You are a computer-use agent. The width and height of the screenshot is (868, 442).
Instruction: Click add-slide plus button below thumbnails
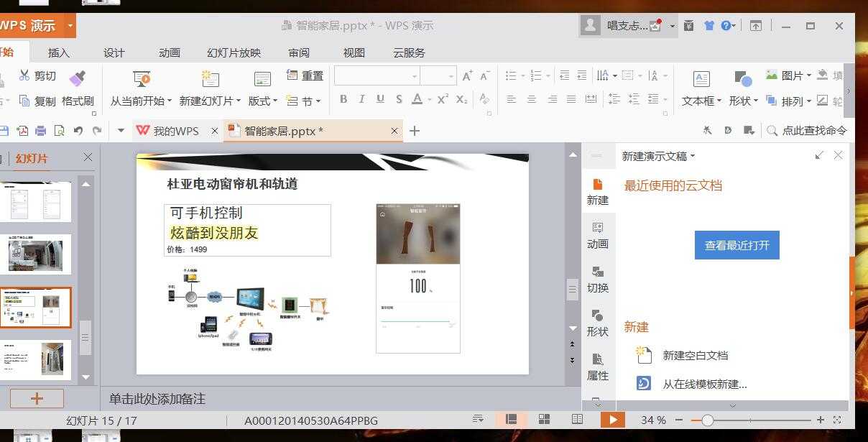[37, 398]
